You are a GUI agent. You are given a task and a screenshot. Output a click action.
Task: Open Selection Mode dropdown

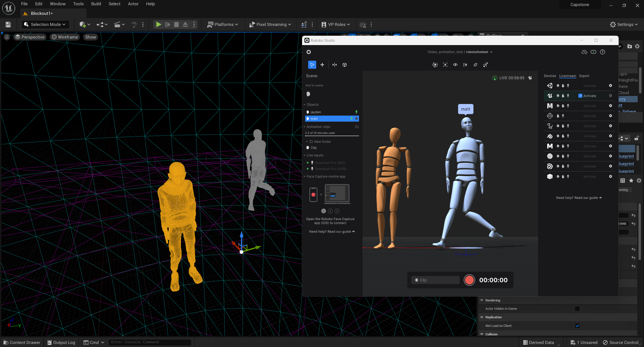pyautogui.click(x=45, y=24)
